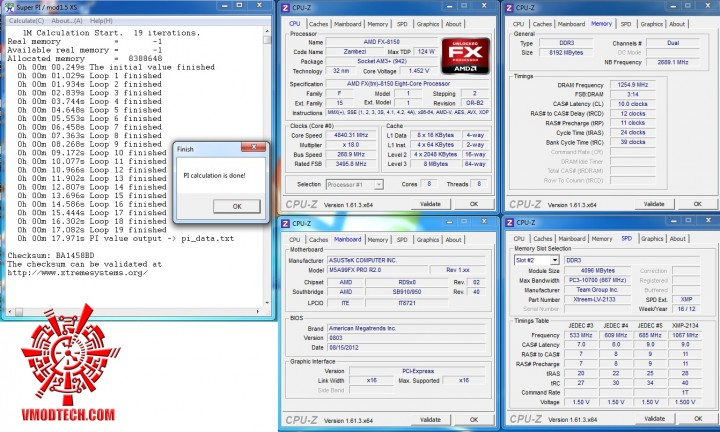
Task: Click Validate in Mainboard tab window
Action: (430, 420)
